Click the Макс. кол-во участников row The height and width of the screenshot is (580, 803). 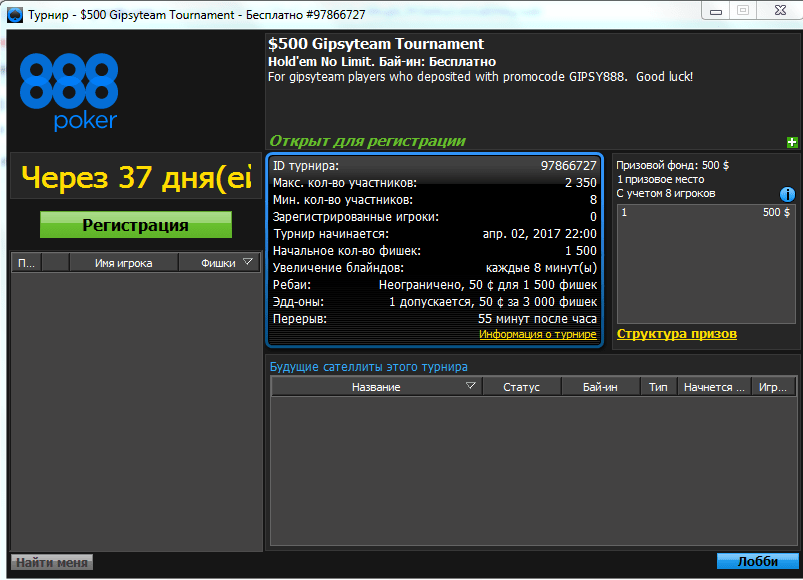coord(434,183)
